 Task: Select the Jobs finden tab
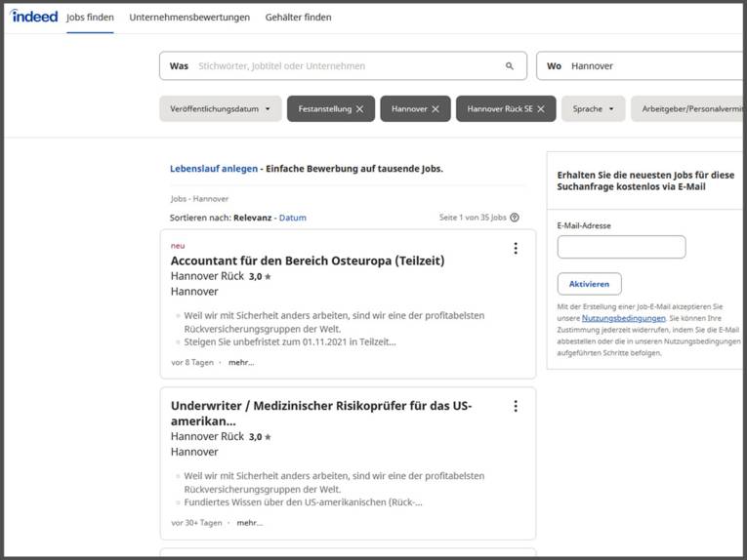[x=90, y=18]
